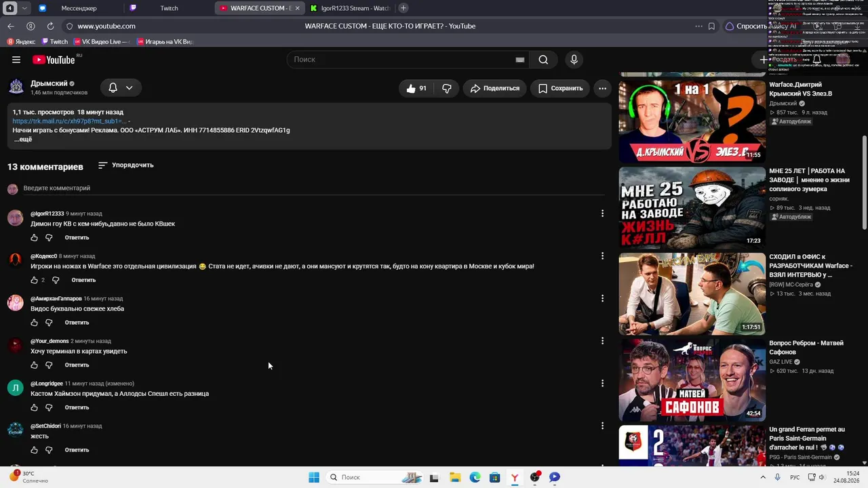
Task: Open options menu for @IgorR12333 comment
Action: coord(602,213)
